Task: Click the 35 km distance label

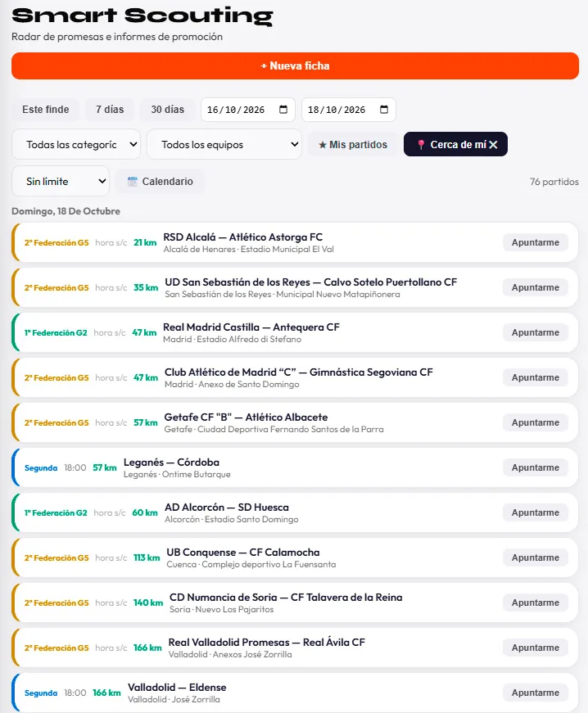Action: click(146, 287)
